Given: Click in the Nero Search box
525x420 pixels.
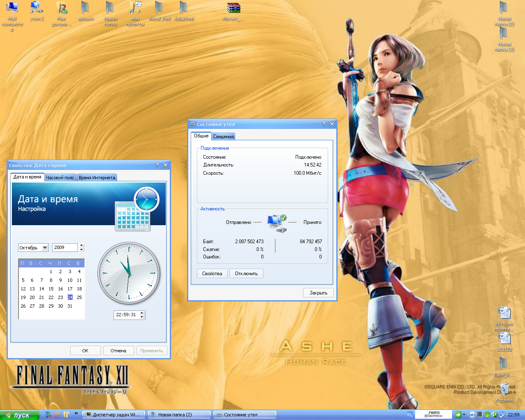Looking at the screenshot, I should tap(434, 415).
